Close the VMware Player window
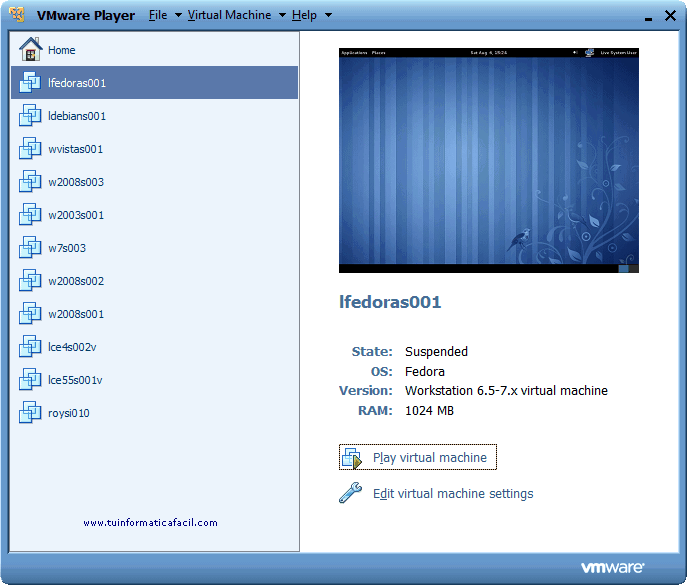The width and height of the screenshot is (687, 585). [670, 16]
